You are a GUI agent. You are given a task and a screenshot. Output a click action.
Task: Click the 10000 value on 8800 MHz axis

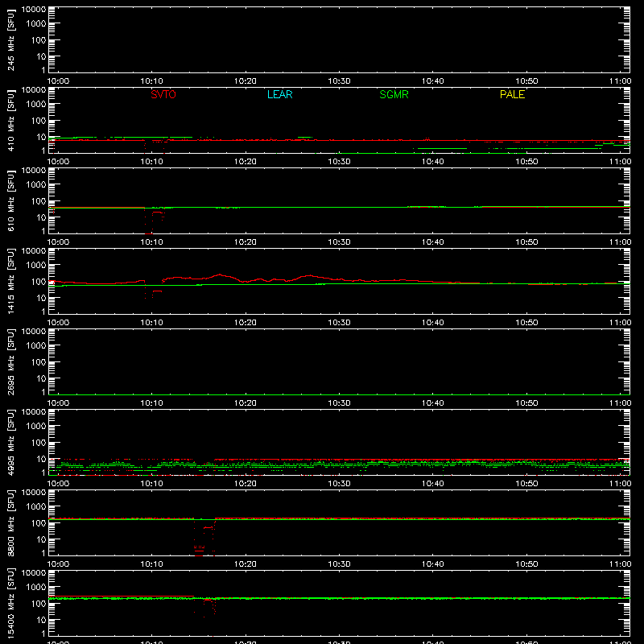[x=34, y=493]
